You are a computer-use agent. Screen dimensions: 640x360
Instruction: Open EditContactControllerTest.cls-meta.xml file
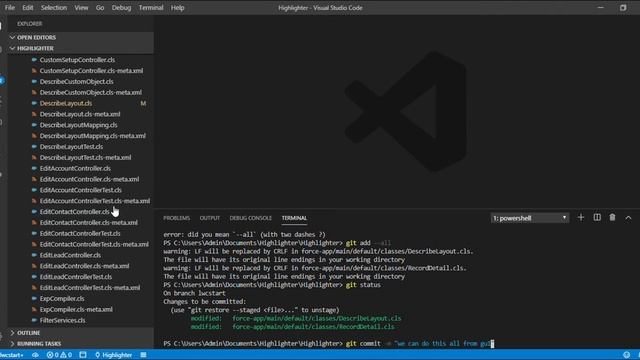(x=94, y=244)
